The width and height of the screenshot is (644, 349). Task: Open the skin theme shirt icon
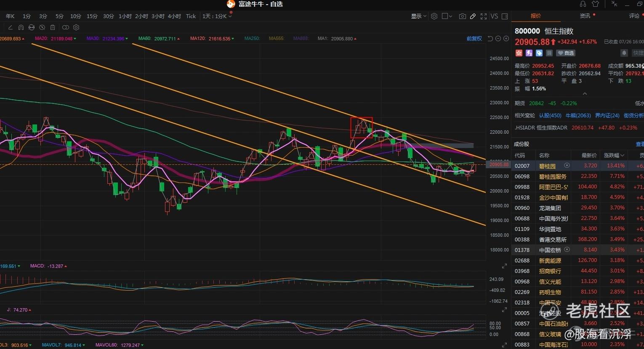[x=595, y=4]
